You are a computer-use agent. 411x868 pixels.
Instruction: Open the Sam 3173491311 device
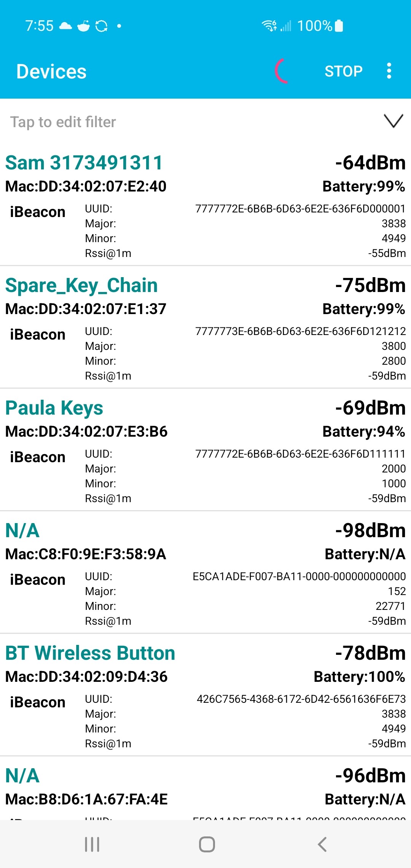pos(84,163)
